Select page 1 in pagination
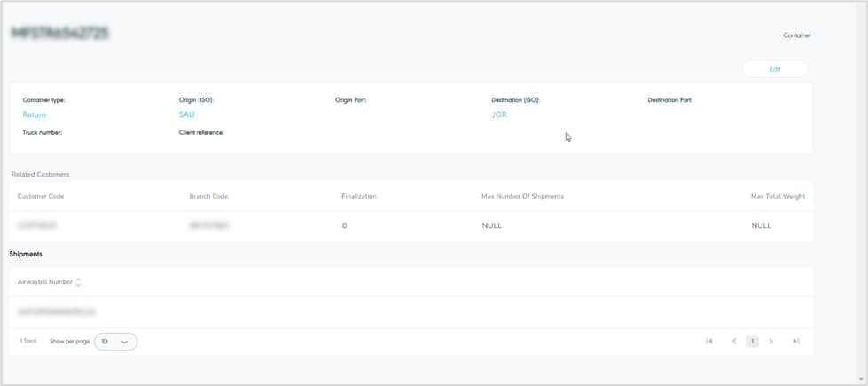The width and height of the screenshot is (868, 386). click(x=752, y=342)
